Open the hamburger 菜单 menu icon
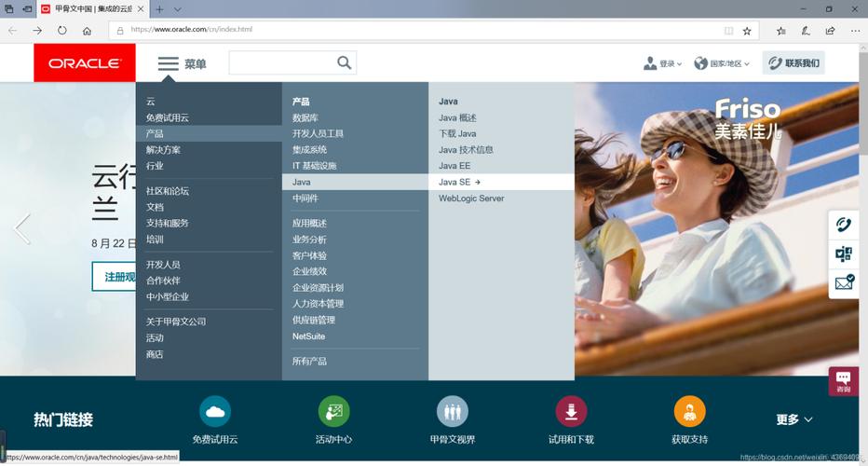 click(168, 63)
